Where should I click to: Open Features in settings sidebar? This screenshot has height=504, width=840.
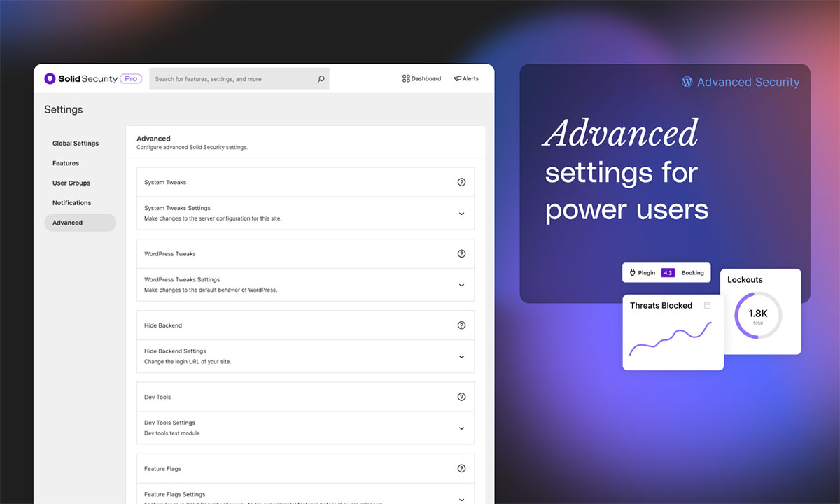(66, 163)
